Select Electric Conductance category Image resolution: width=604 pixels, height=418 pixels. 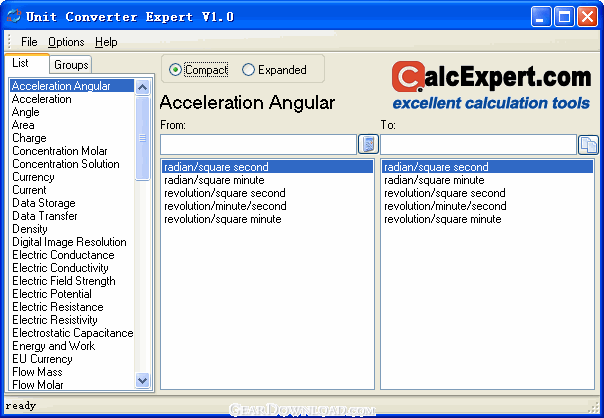[72, 255]
